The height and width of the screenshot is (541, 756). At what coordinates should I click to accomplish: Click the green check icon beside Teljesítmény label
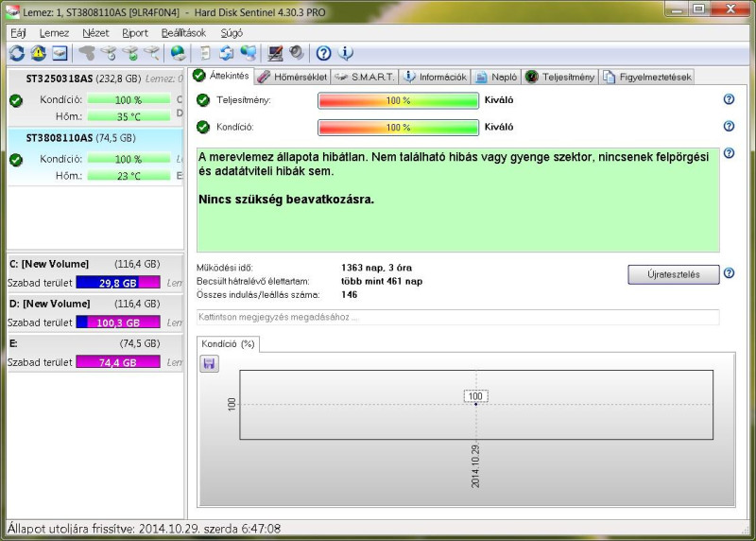point(203,100)
